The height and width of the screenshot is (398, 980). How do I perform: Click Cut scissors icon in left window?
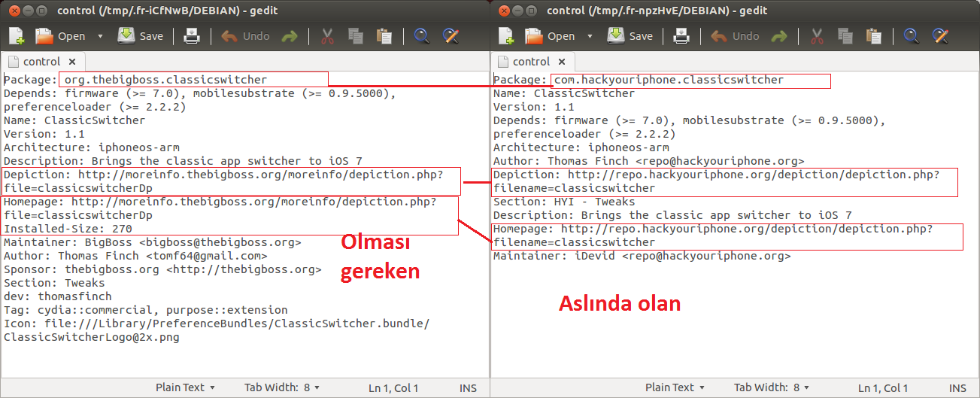tap(327, 36)
